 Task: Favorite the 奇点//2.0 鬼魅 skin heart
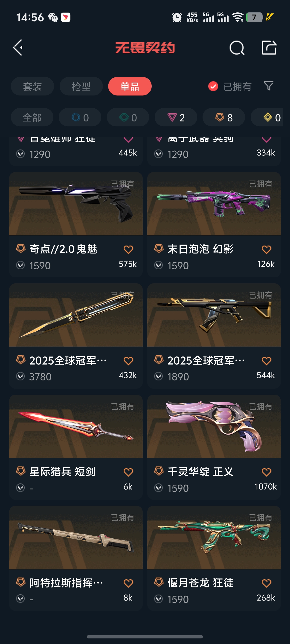(128, 249)
